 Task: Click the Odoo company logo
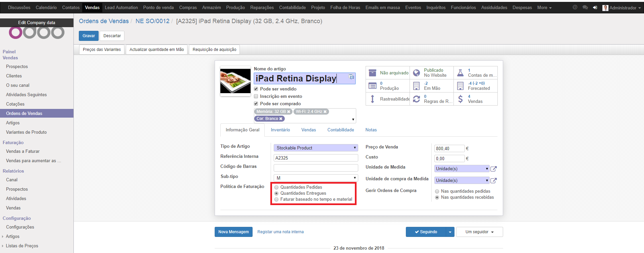click(37, 33)
